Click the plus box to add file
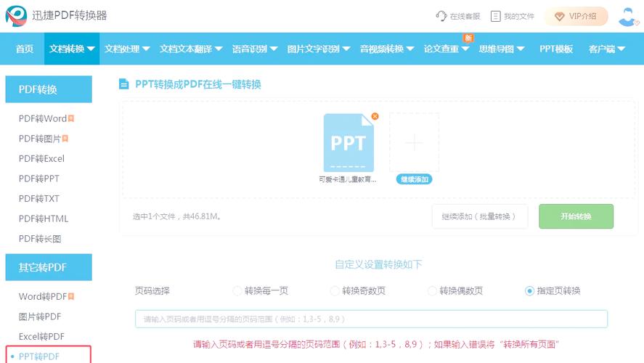644x363 pixels. coord(414,142)
